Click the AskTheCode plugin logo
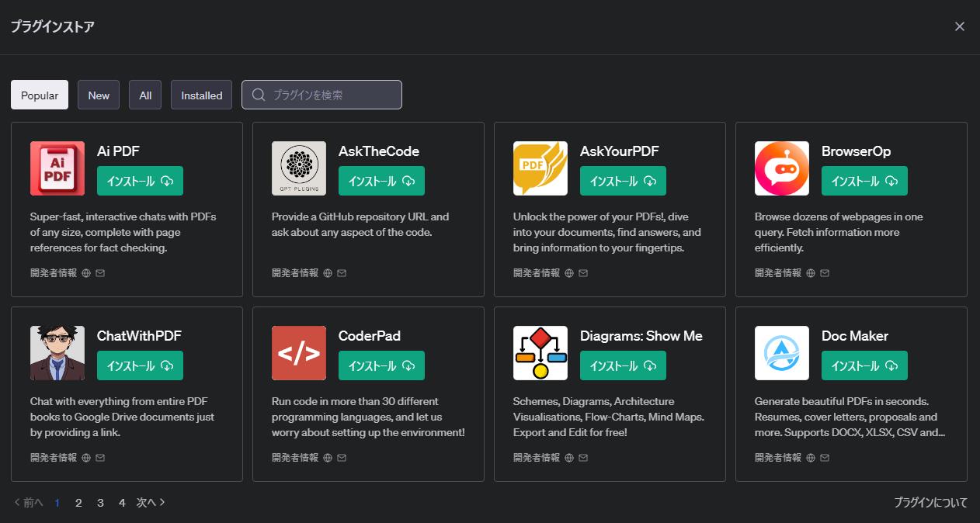Image resolution: width=980 pixels, height=523 pixels. tap(299, 168)
